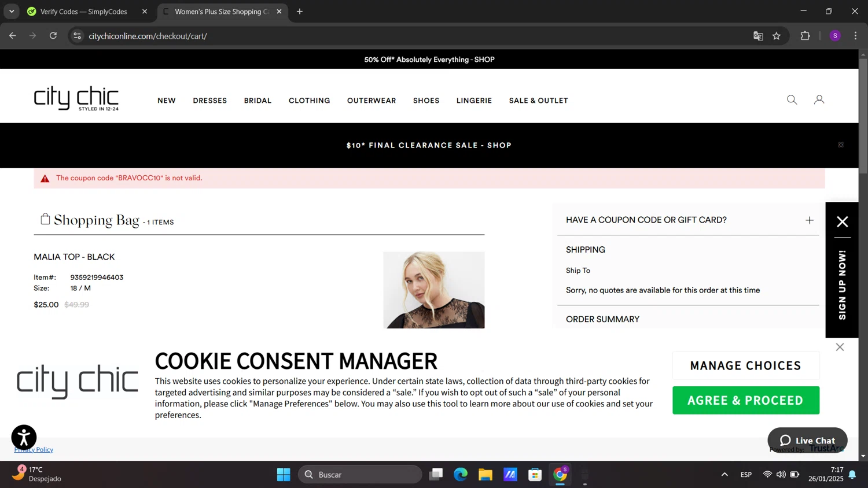Click the $10 Final Clearance Sale link
The width and height of the screenshot is (868, 488).
tap(429, 145)
